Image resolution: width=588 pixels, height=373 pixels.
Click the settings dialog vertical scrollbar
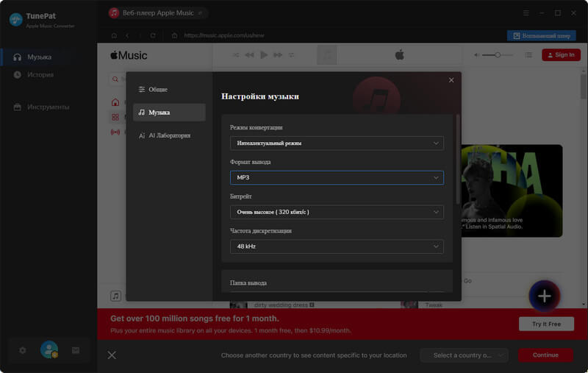pyautogui.click(x=457, y=159)
